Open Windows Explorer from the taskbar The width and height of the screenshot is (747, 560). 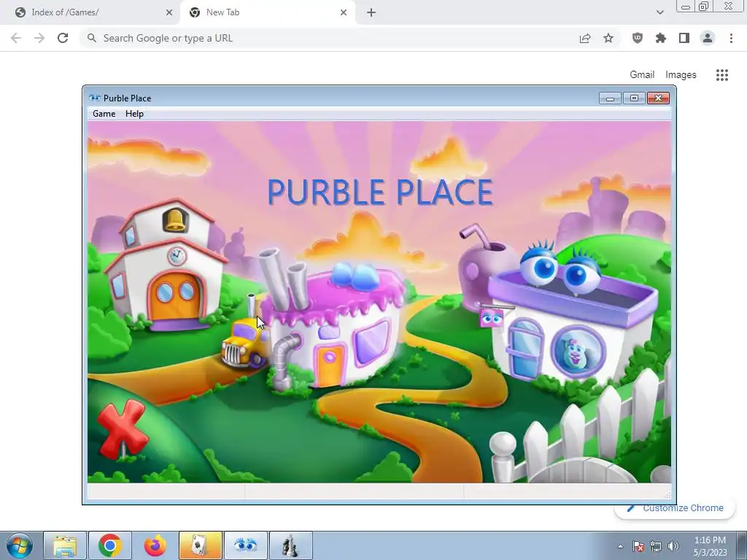tap(65, 545)
